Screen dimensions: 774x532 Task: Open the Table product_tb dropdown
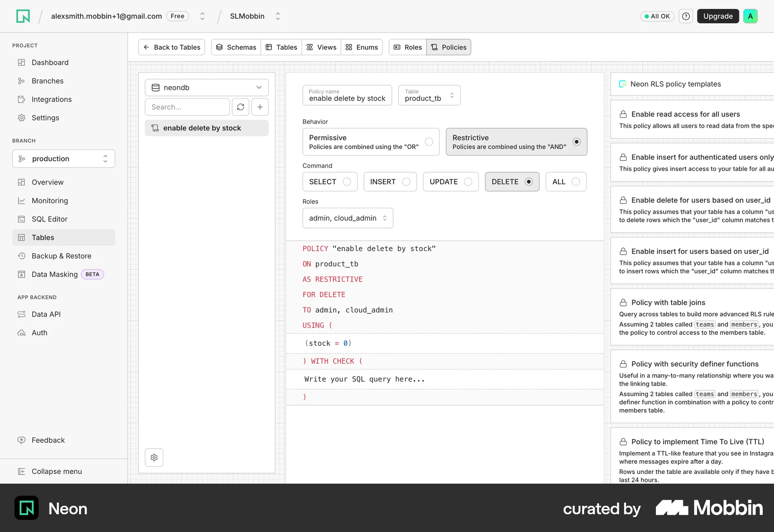pyautogui.click(x=429, y=95)
